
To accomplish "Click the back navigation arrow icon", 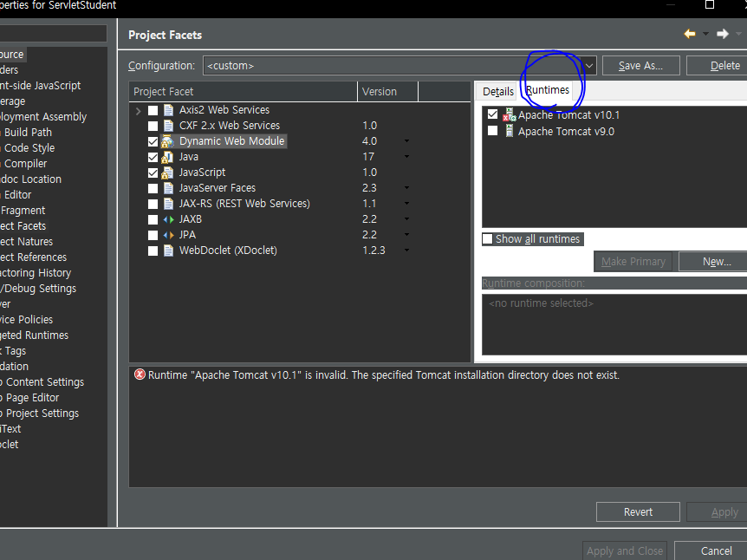I will click(x=689, y=34).
